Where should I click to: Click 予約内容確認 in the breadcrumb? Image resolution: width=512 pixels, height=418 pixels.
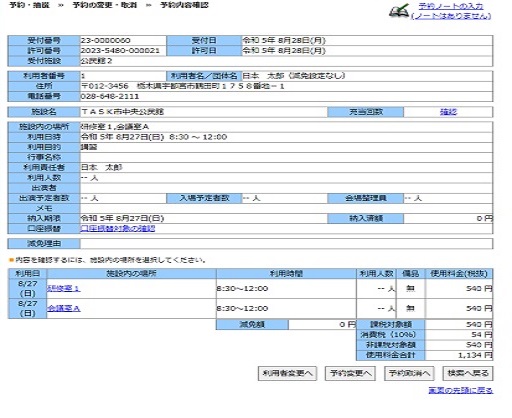point(184,5)
